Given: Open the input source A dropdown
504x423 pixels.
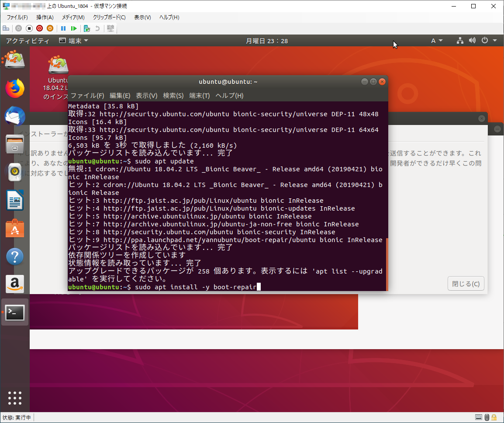Looking at the screenshot, I should click(436, 41).
